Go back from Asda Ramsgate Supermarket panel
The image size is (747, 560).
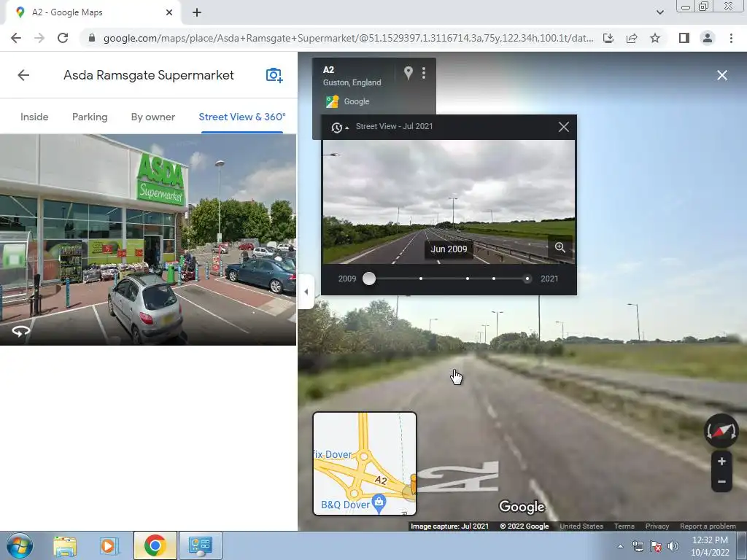click(x=23, y=75)
